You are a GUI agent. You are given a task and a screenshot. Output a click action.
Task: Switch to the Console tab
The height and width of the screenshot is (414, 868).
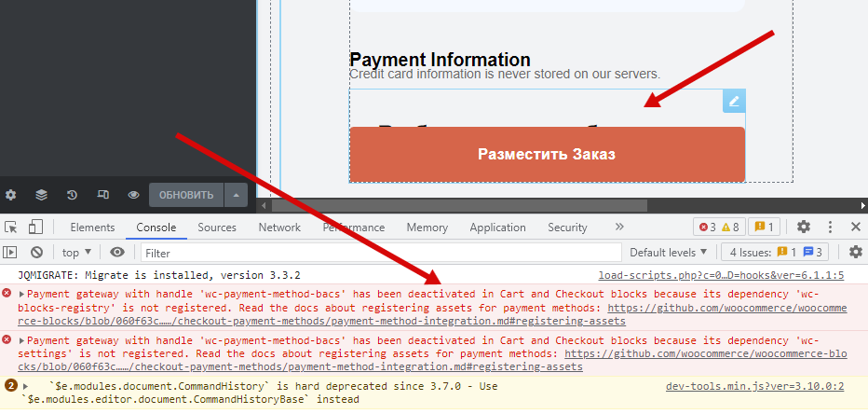[x=156, y=228]
